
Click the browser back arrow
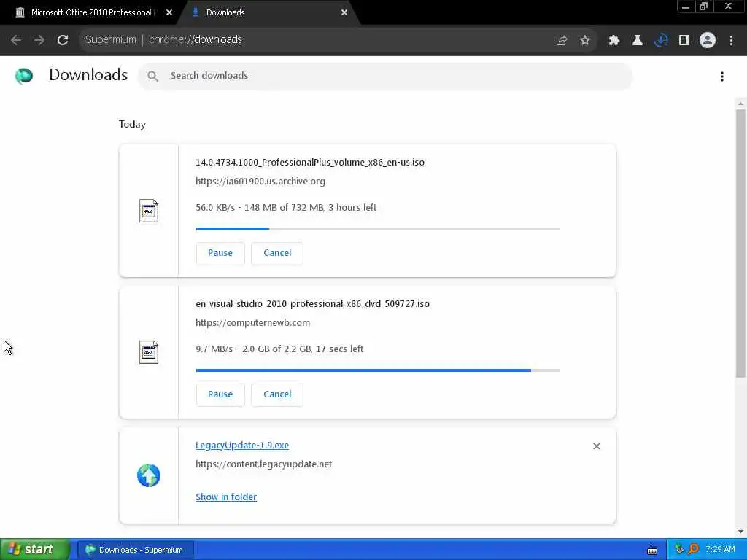point(16,40)
